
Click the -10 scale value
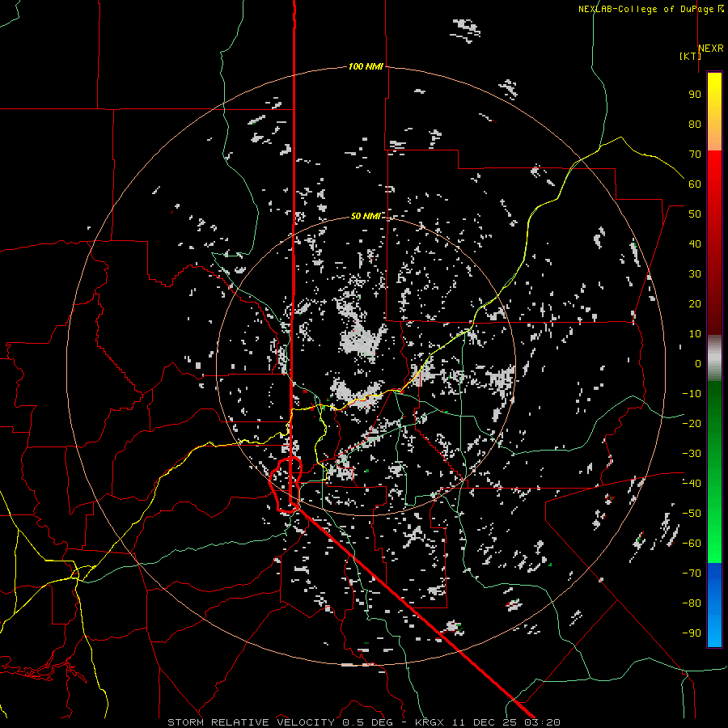coord(692,394)
